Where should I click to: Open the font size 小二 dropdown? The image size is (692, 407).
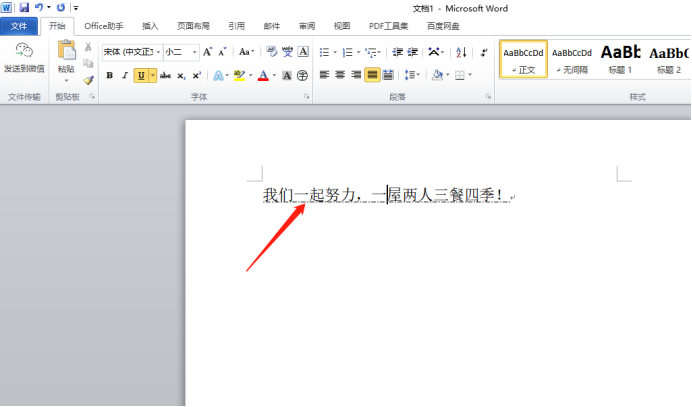click(194, 53)
